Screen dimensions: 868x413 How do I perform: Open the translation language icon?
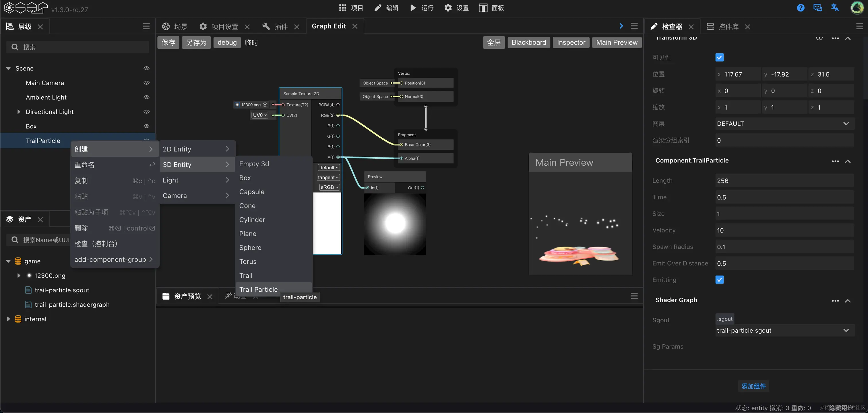click(835, 8)
